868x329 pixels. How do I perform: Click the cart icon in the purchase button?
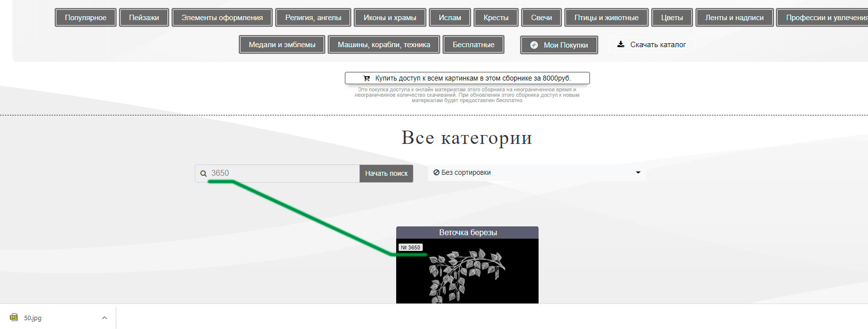(366, 78)
